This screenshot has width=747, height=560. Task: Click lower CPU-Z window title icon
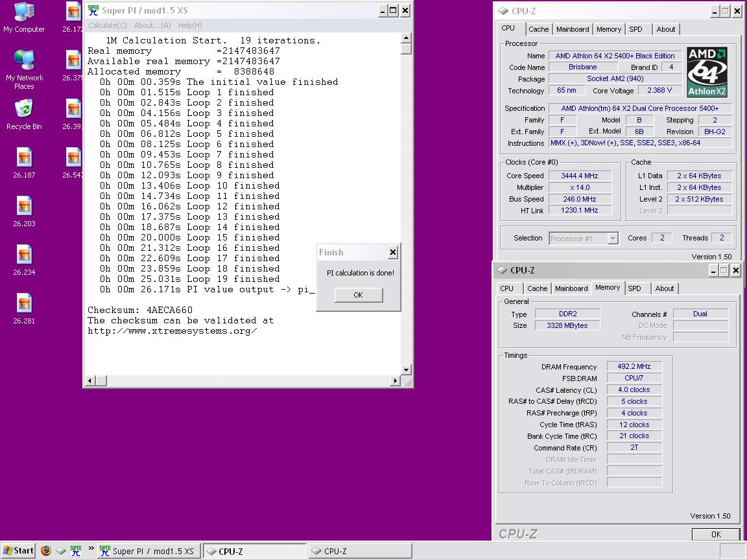tap(502, 270)
